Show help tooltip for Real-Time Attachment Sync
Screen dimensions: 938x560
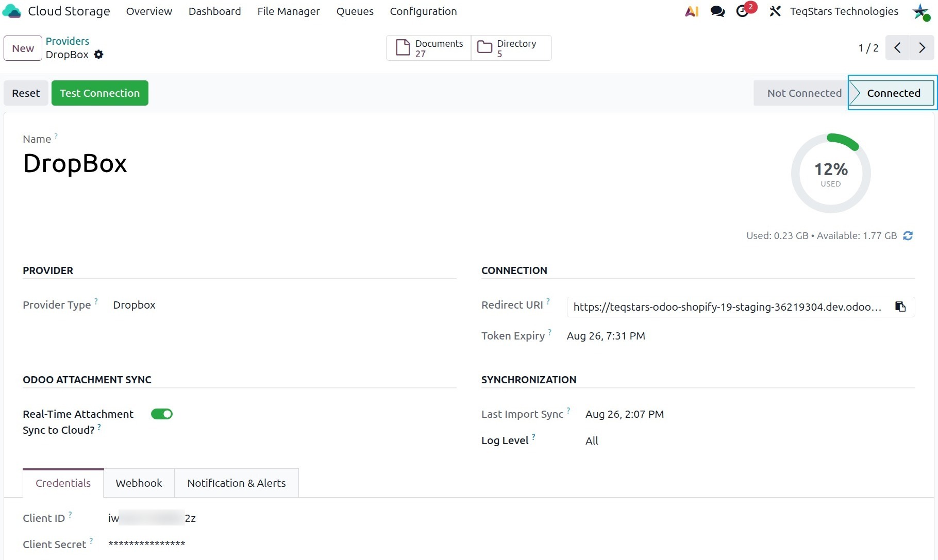click(x=99, y=427)
